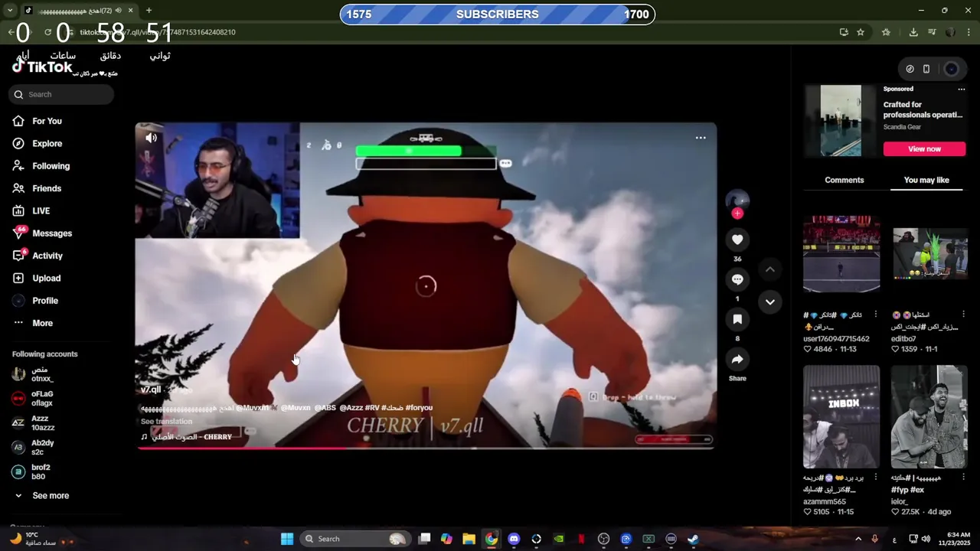Open the Scandia Gear ad thumbnail
Viewport: 980px width, 551px height.
pos(841,121)
